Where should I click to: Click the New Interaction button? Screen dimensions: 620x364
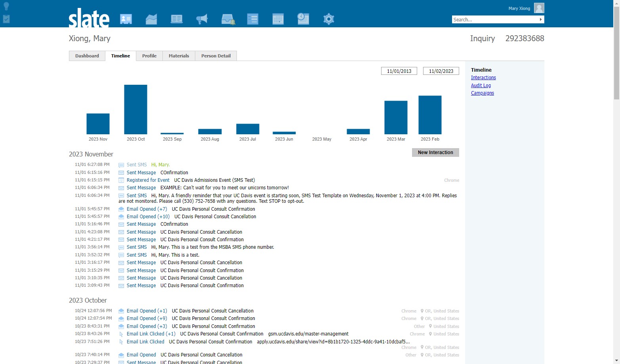coord(435,152)
